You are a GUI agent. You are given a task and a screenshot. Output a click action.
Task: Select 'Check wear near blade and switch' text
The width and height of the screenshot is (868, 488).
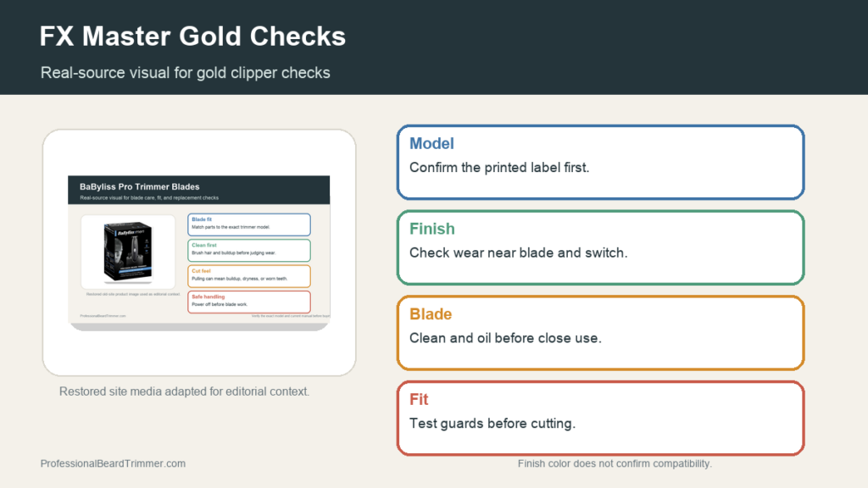click(518, 252)
